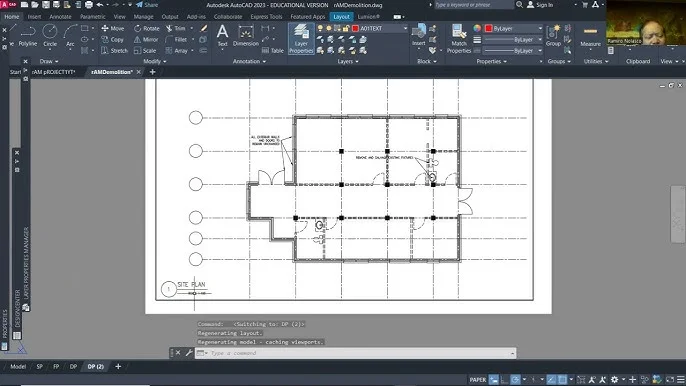Expand the Groups panel

tap(559, 61)
